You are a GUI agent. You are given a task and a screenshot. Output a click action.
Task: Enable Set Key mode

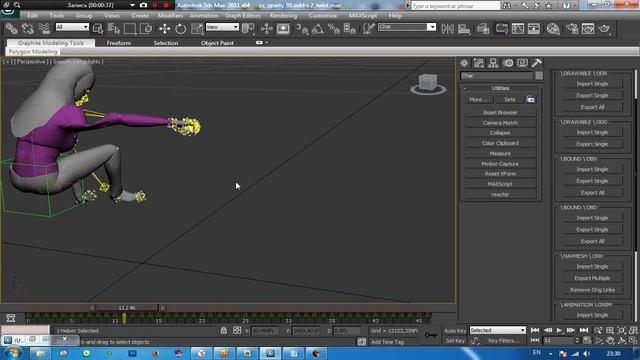455,340
